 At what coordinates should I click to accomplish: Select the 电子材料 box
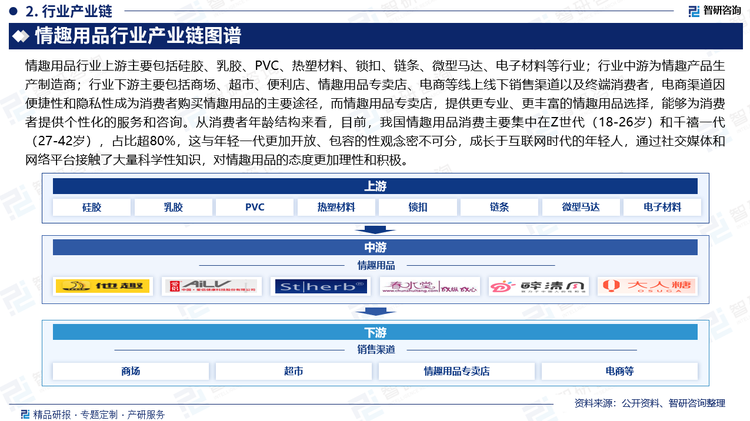pos(662,207)
